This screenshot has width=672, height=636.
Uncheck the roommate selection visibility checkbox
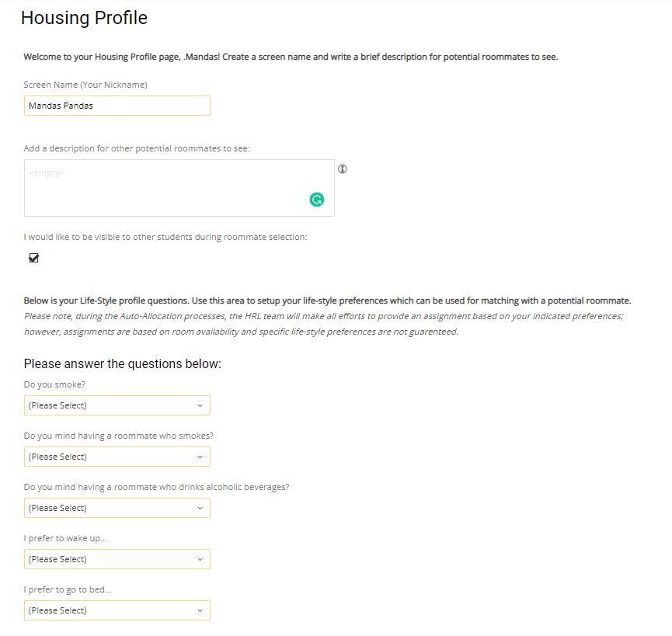coord(33,257)
